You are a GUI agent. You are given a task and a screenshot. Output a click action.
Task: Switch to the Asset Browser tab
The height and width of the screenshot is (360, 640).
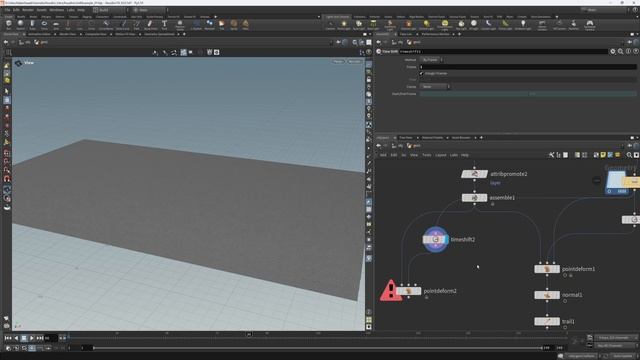tap(461, 138)
